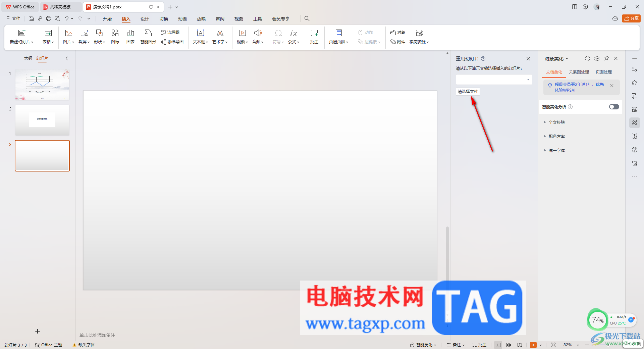Click the help icon beside 重用幻灯片
Viewport: 644px width, 349px height.
coord(483,58)
